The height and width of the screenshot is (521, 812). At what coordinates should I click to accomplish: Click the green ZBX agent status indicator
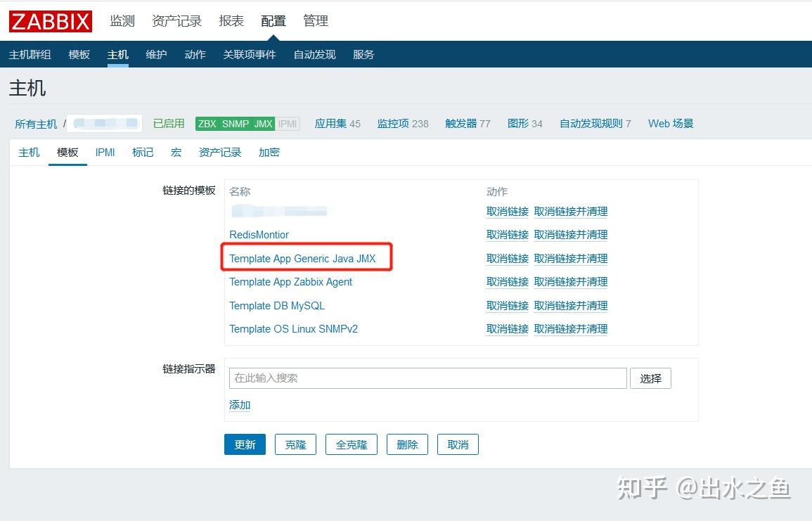point(207,124)
